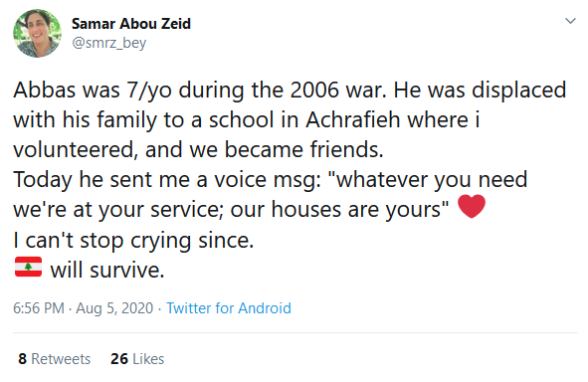588x382 pixels.
Task: Click the 'will survive.' text
Action: pyautogui.click(x=107, y=270)
